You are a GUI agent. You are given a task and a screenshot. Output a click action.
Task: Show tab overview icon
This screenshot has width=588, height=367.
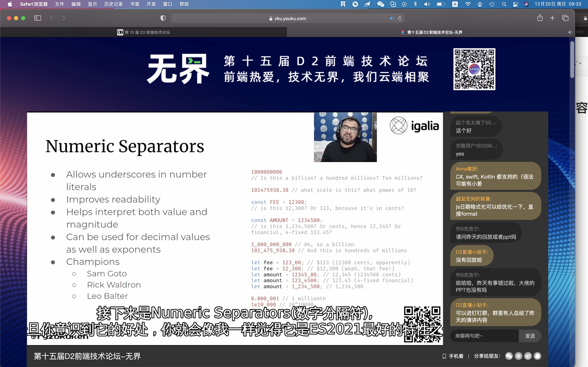565,18
